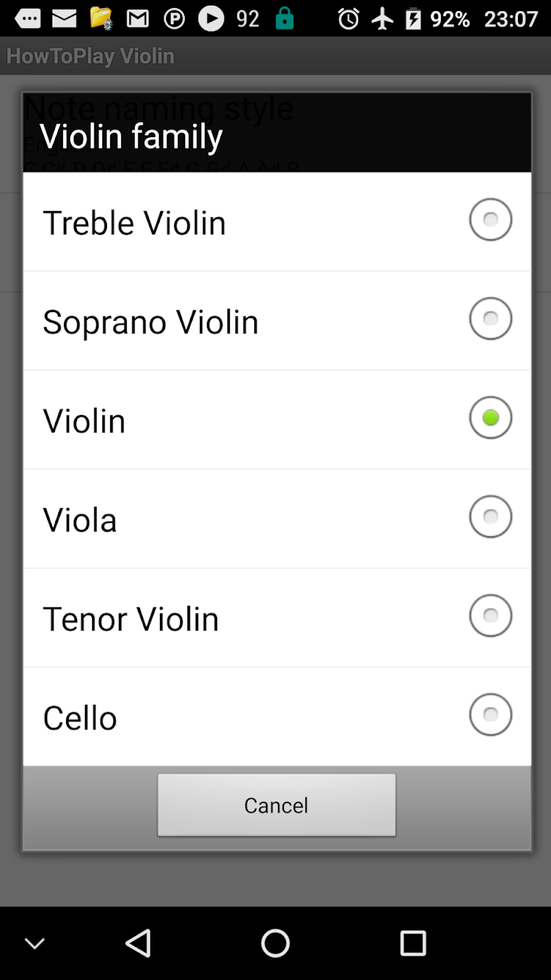Tap the airplane mode status icon

(383, 18)
